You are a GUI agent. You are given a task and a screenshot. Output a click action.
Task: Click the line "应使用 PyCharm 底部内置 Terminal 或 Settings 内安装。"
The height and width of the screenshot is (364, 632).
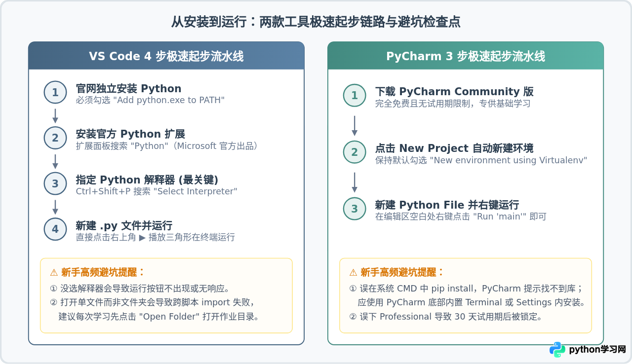[x=472, y=302]
